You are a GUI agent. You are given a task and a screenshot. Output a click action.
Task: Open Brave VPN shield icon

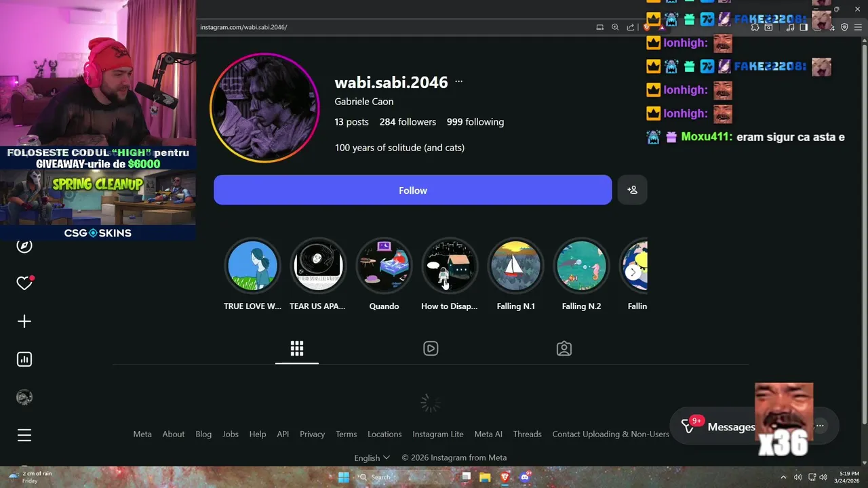(x=844, y=27)
